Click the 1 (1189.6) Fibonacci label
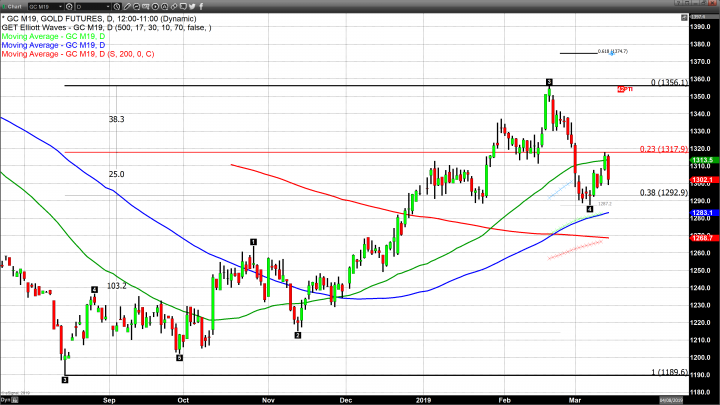 (x=669, y=372)
